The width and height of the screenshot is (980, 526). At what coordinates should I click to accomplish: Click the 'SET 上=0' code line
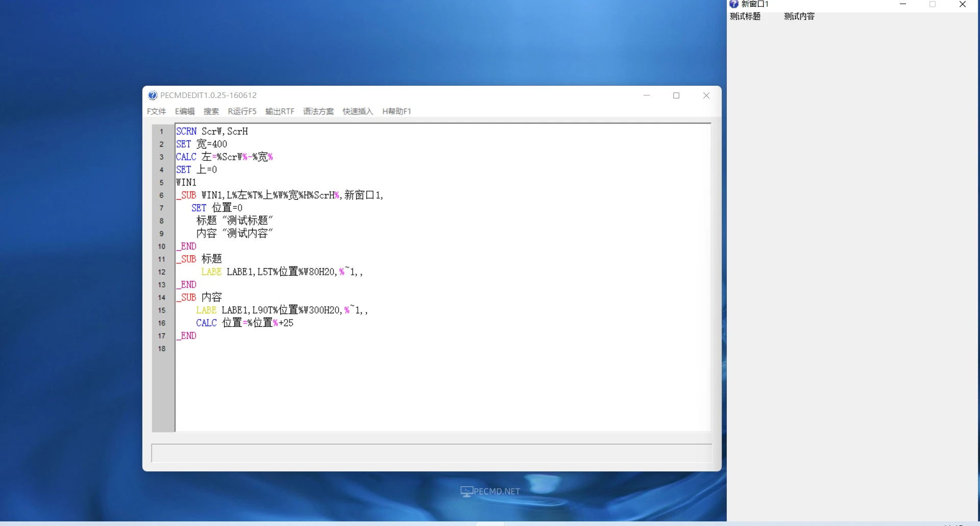coord(197,170)
